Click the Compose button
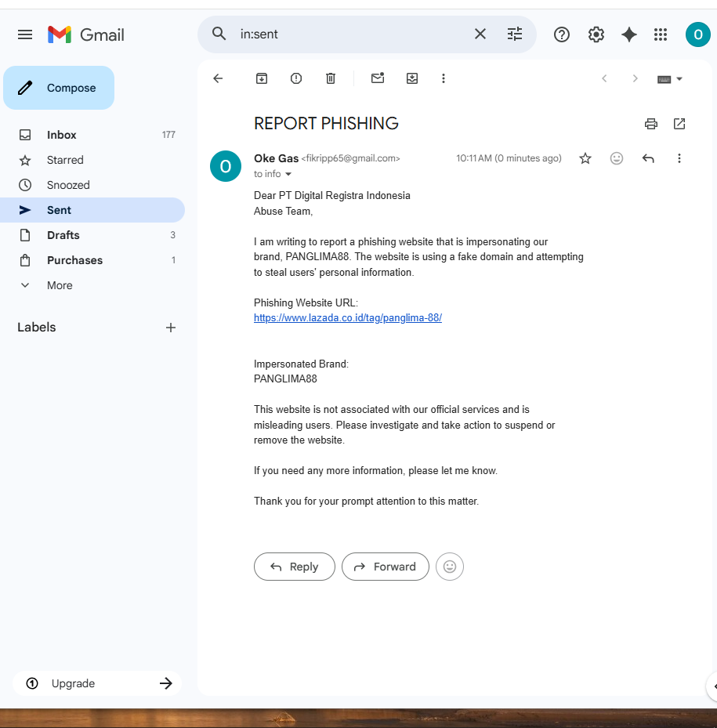Viewport: 717px width, 728px height. (59, 88)
